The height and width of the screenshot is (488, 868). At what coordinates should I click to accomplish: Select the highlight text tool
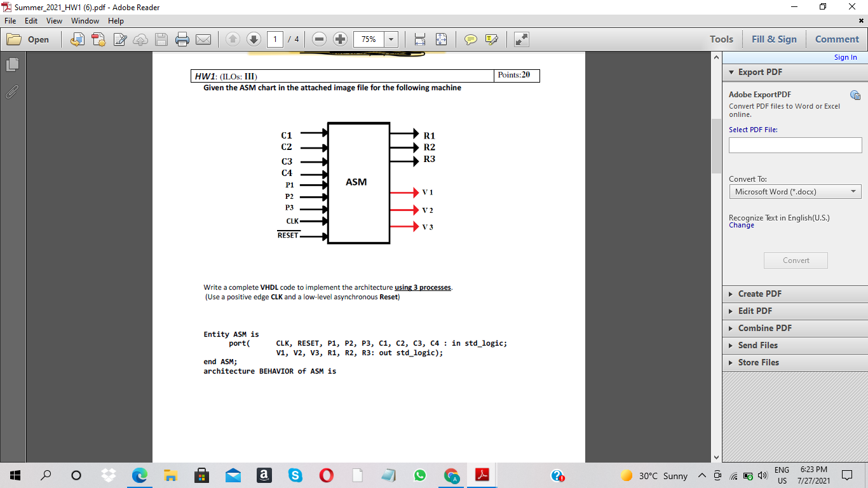coord(490,39)
